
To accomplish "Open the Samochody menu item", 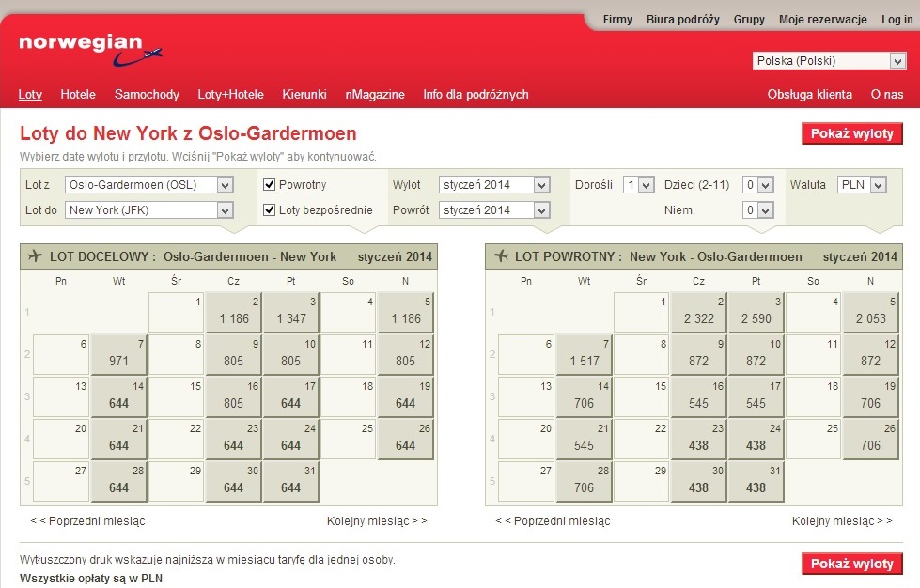I will click(x=147, y=94).
